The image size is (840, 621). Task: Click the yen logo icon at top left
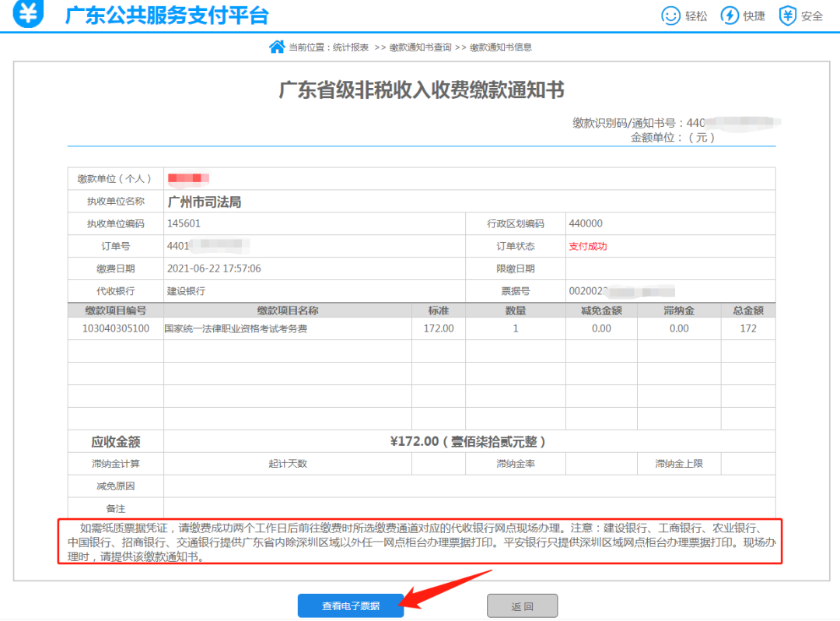(28, 13)
